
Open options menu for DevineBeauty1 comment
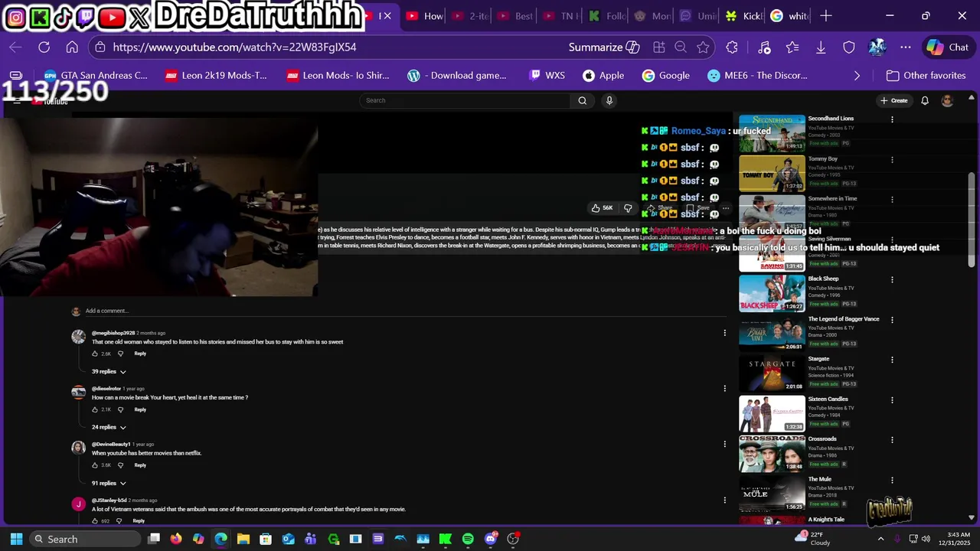click(724, 444)
